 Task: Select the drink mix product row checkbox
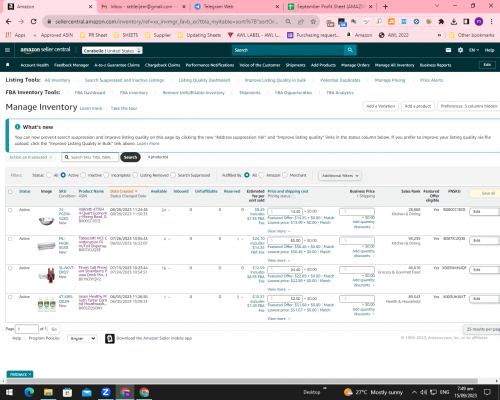(x=10, y=268)
